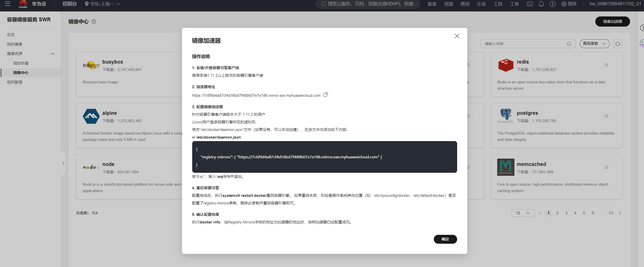Jump to page 13 in pagination
The height and width of the screenshot is (267, 644).
pyautogui.click(x=611, y=213)
